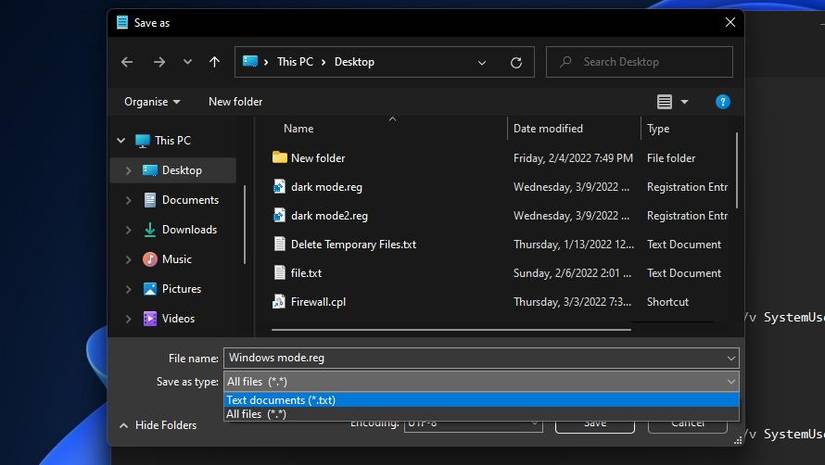Select the dark mode2.reg file icon
This screenshot has width=825, height=465.
point(279,215)
